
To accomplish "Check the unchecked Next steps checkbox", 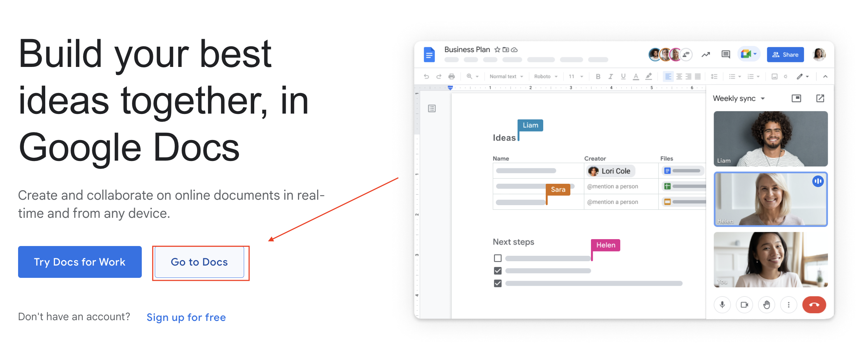I will click(498, 258).
